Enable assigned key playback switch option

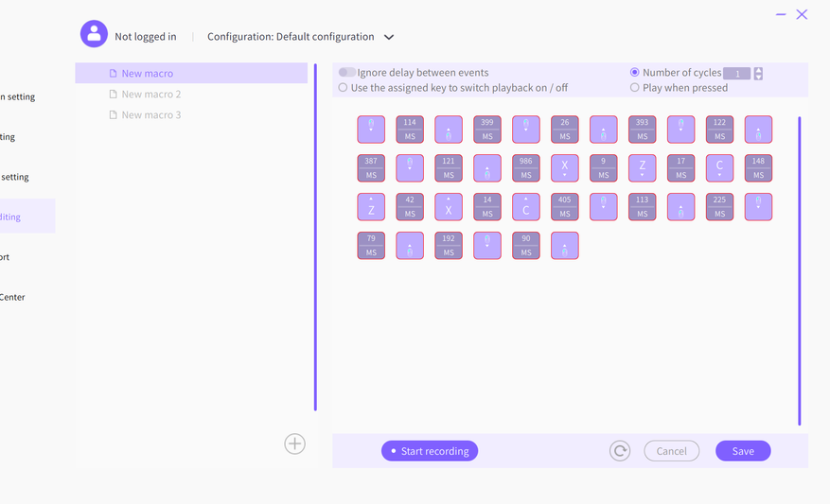[344, 88]
